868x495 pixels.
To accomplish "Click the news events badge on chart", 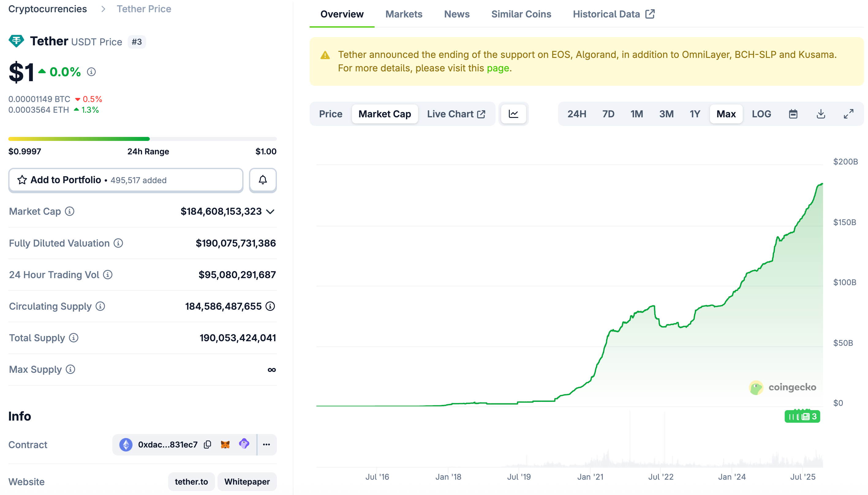I will 802,417.
